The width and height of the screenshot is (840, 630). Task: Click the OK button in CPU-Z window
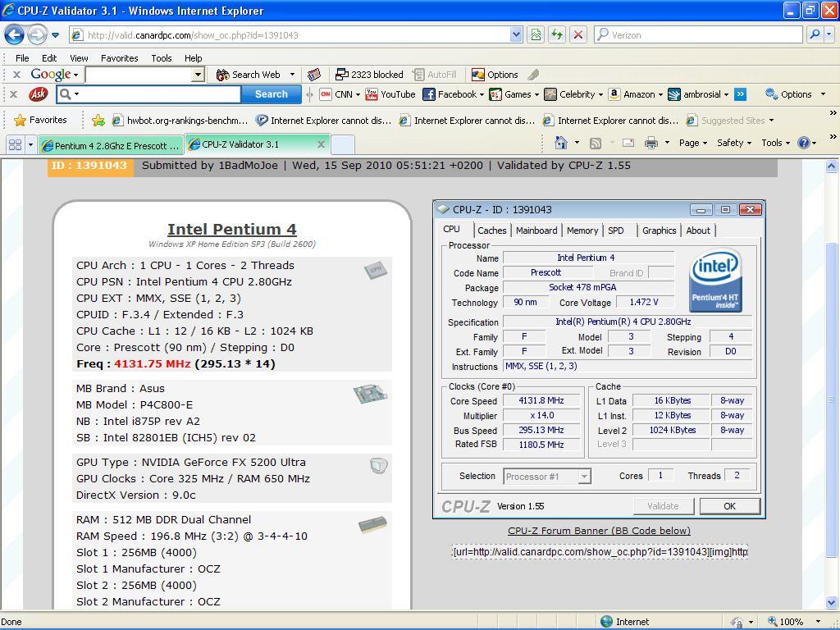[729, 506]
